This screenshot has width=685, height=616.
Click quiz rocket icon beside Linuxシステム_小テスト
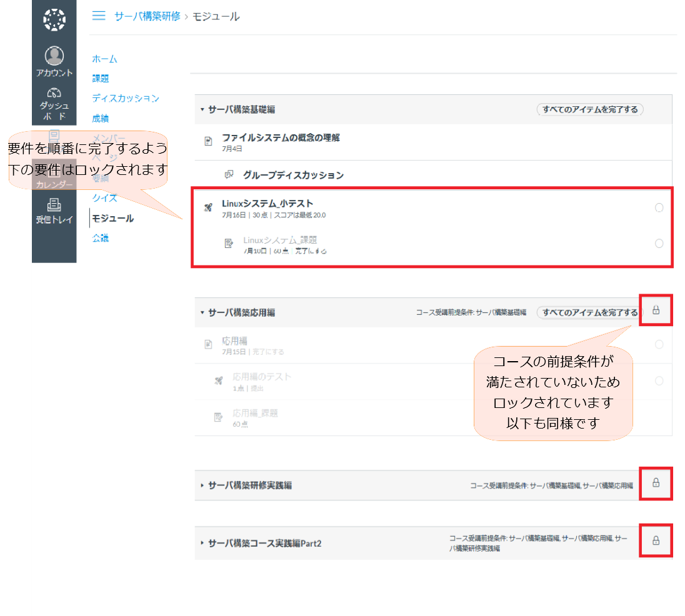coord(208,207)
